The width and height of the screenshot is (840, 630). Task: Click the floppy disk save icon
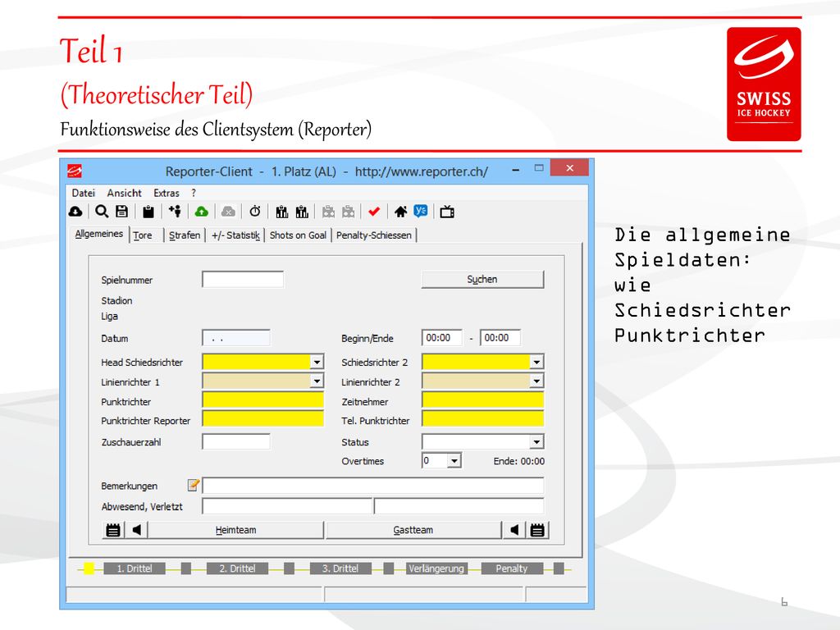coord(122,212)
